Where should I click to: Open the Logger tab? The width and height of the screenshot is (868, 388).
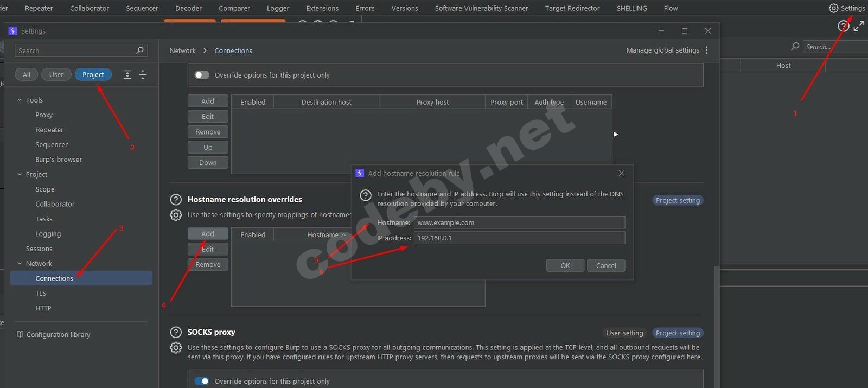pyautogui.click(x=278, y=8)
